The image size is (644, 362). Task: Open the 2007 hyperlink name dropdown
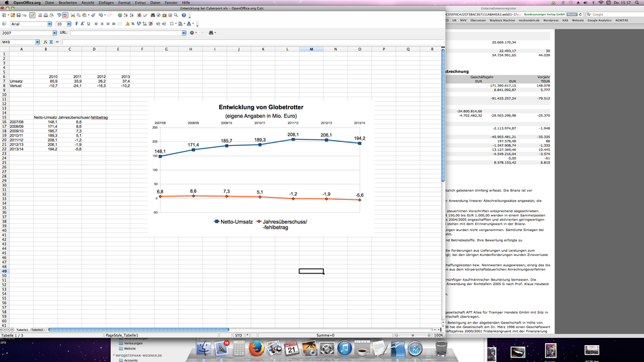[54, 33]
